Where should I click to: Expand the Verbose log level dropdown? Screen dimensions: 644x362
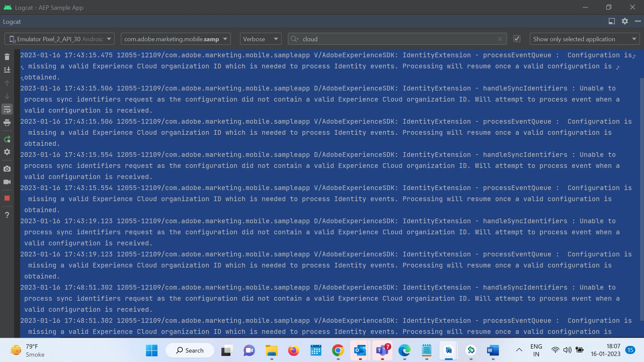pos(261,39)
